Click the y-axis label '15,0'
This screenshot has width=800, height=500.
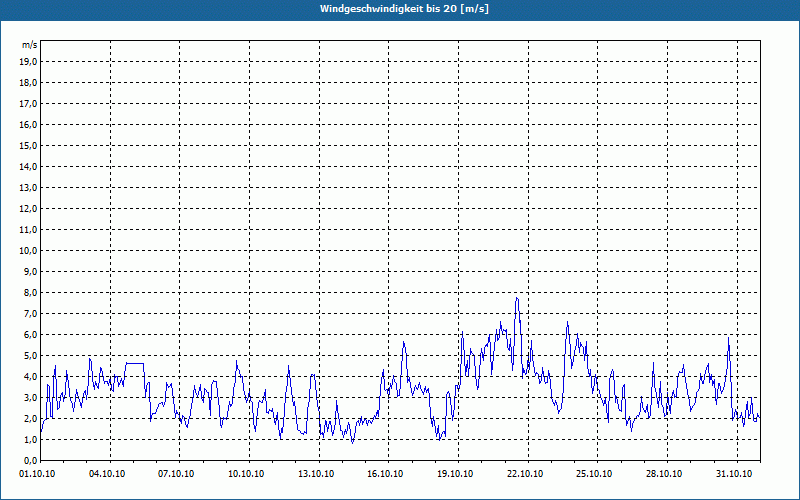tap(29, 145)
